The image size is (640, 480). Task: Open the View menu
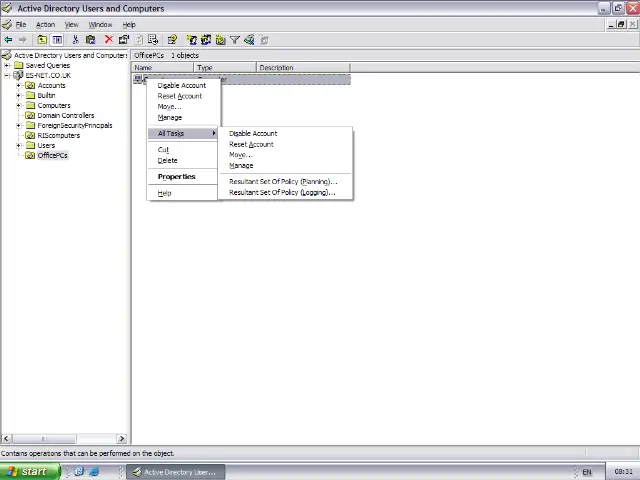(71, 25)
